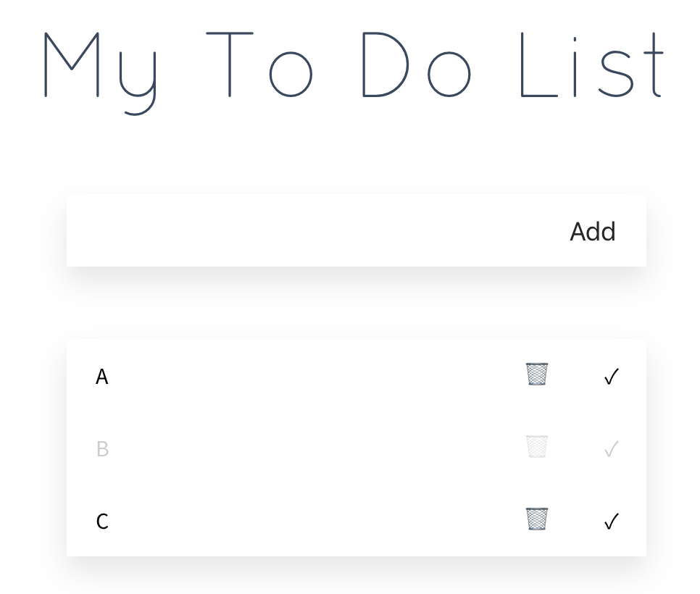Viewport: 700px width, 594px height.
Task: Click the empty text box beside Add
Action: pyautogui.click(x=304, y=231)
